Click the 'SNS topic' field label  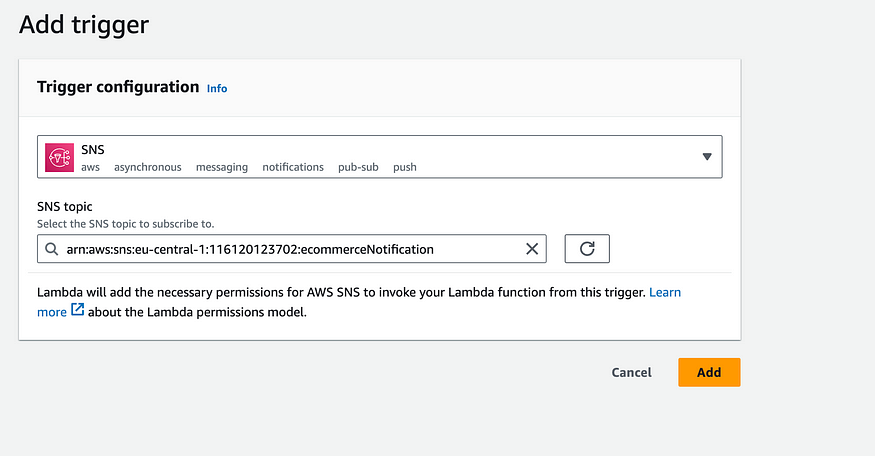pyautogui.click(x=64, y=206)
